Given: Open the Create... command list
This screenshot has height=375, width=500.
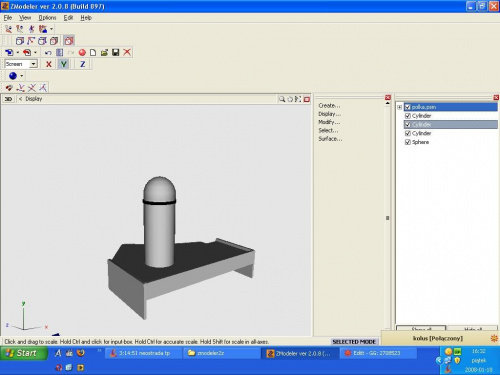Looking at the screenshot, I should 329,106.
